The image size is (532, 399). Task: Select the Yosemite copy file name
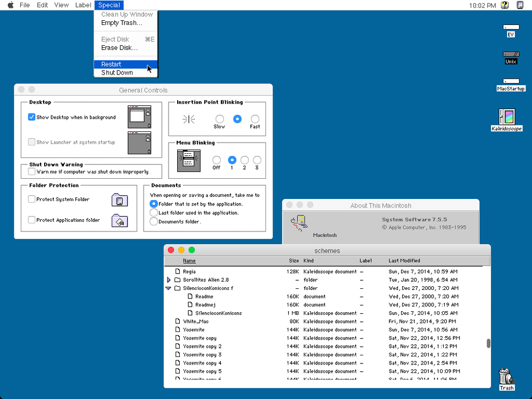[199, 338]
